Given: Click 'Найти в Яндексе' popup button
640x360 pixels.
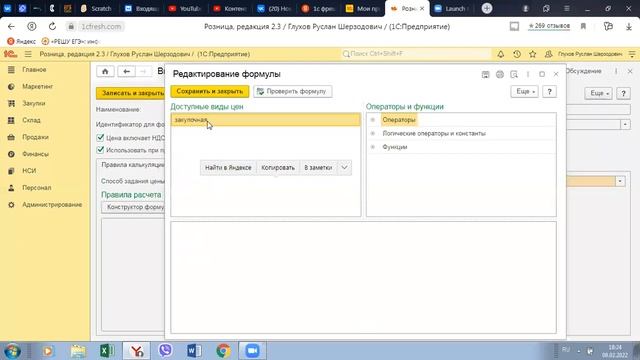Looking at the screenshot, I should pyautogui.click(x=228, y=168).
